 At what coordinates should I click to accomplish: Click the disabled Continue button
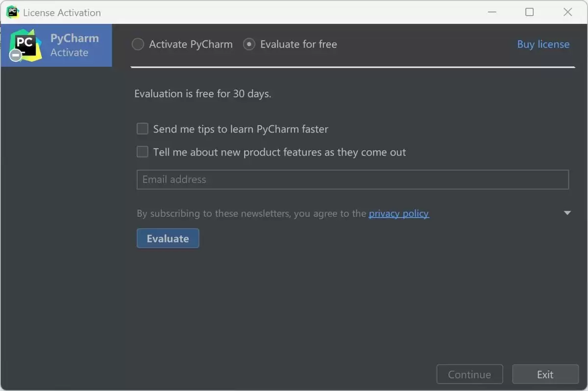(469, 374)
